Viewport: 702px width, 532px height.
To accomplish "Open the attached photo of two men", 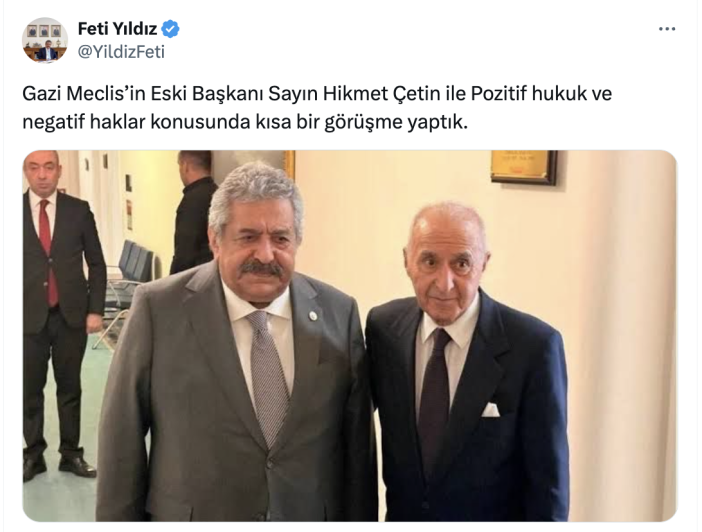I will click(x=350, y=336).
